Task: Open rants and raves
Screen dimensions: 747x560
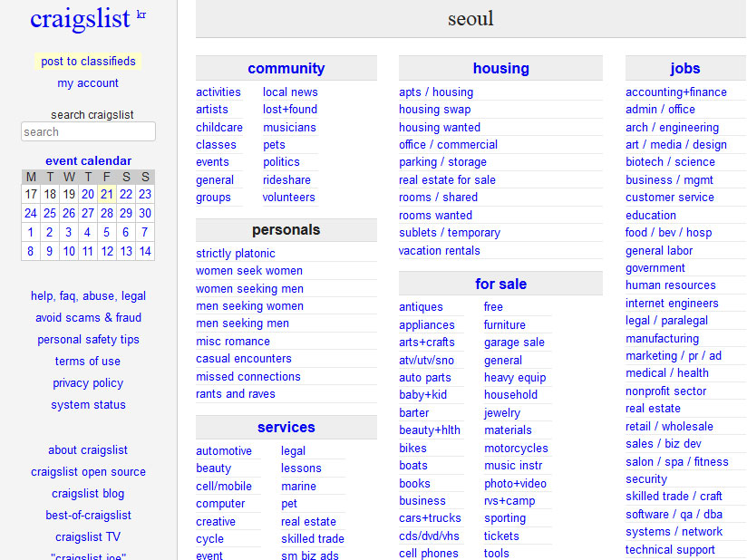Action: click(x=236, y=394)
